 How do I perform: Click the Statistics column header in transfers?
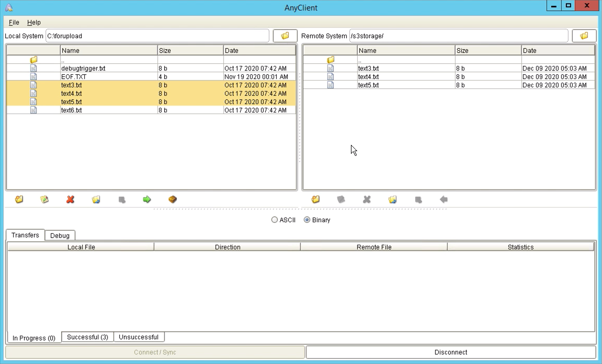pos(520,247)
